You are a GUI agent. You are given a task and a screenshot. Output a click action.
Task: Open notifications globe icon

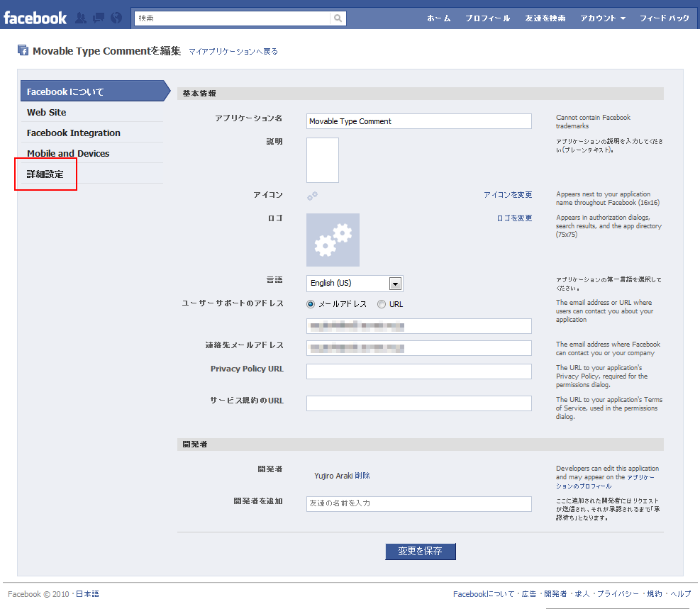pos(116,18)
